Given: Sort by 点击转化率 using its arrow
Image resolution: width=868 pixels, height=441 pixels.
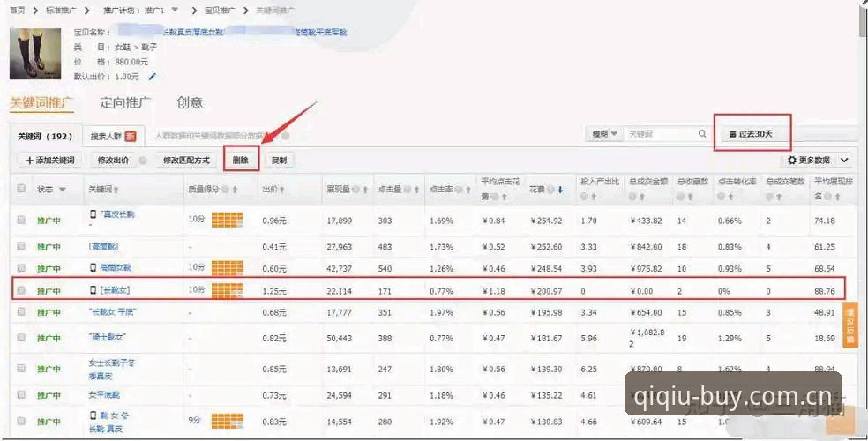Looking at the screenshot, I should coord(730,197).
